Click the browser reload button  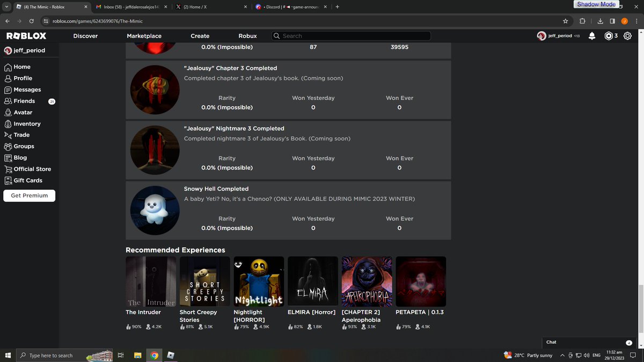pyautogui.click(x=32, y=21)
